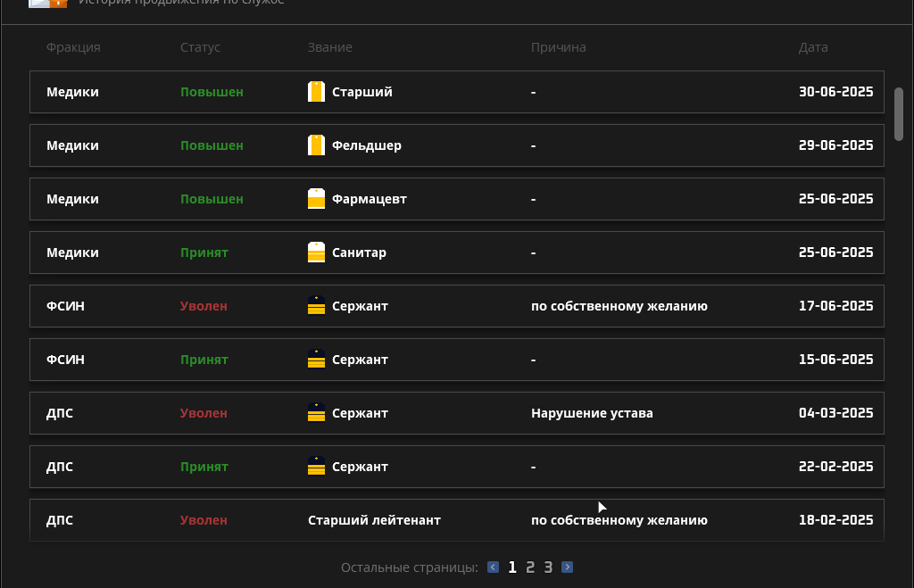Click the rank badge next to Фармацевт
This screenshot has height=588, width=914.
tap(316, 199)
